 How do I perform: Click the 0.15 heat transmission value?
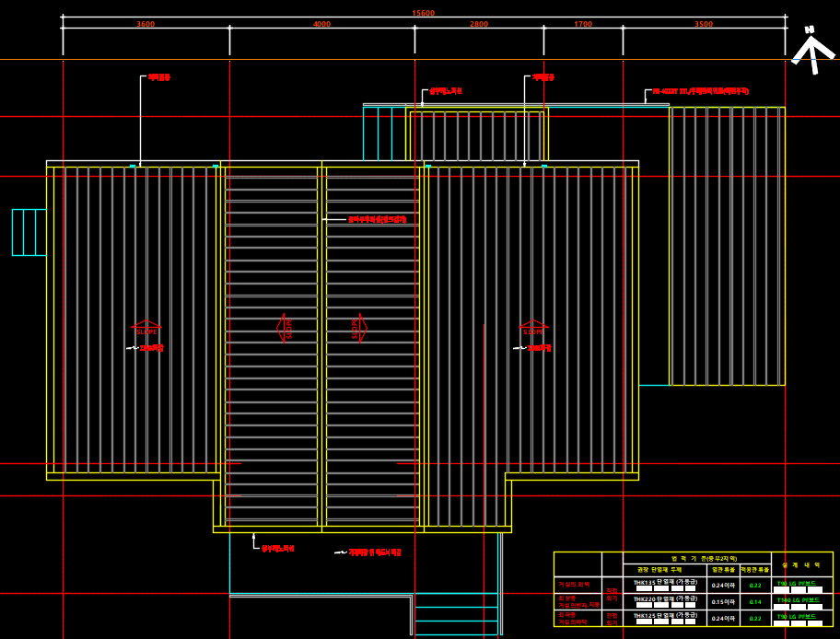point(722,601)
